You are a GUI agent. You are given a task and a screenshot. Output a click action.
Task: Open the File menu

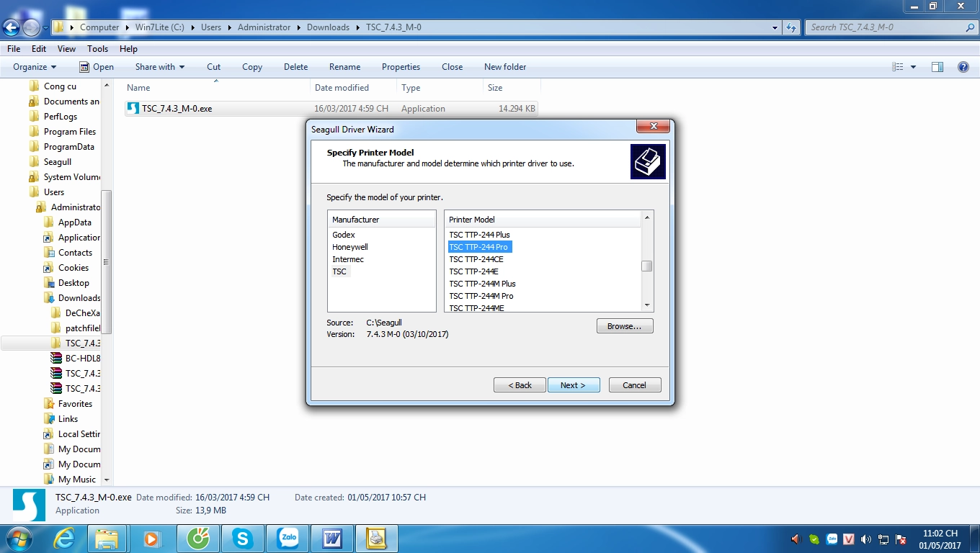(x=14, y=49)
